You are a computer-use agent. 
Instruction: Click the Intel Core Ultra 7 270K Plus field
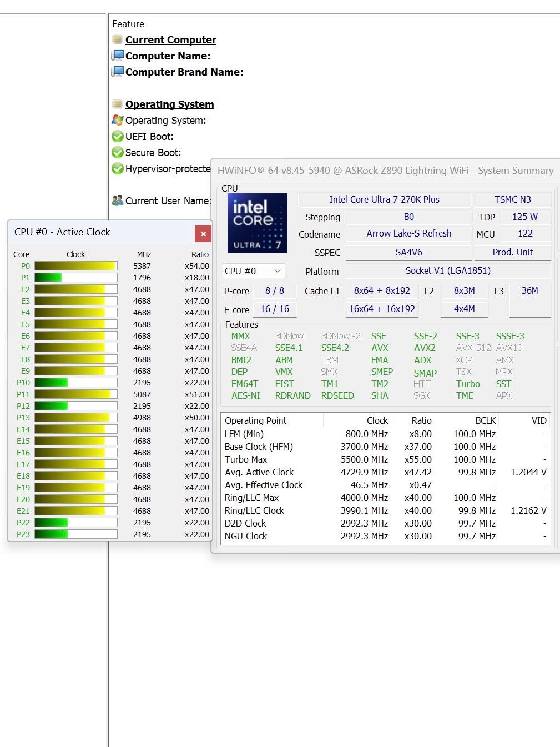pyautogui.click(x=385, y=200)
